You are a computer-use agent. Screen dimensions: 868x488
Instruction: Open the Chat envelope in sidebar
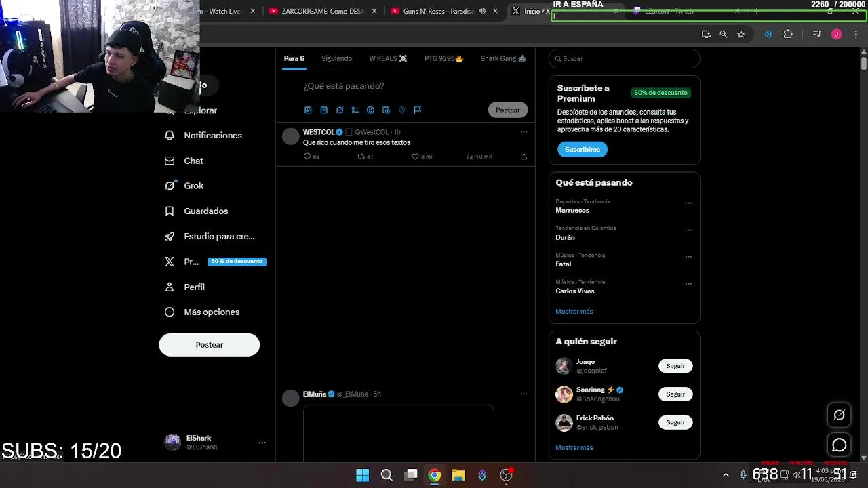point(170,161)
